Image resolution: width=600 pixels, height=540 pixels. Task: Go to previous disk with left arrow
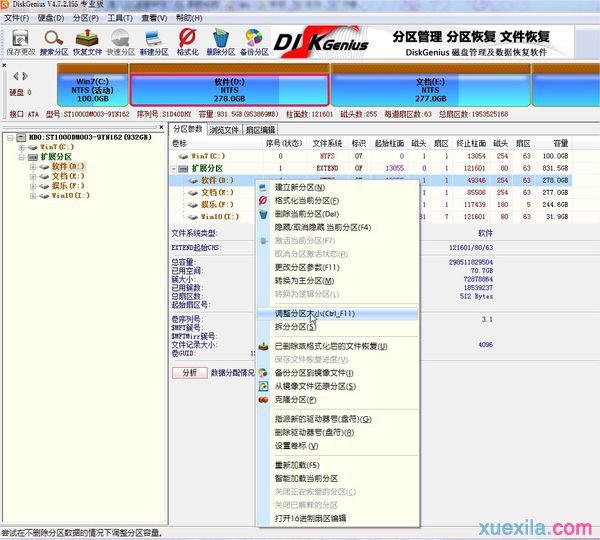[x=16, y=76]
